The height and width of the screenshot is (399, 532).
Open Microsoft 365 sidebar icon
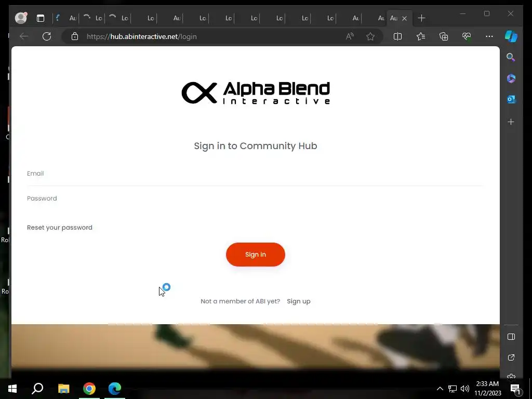pos(511,78)
